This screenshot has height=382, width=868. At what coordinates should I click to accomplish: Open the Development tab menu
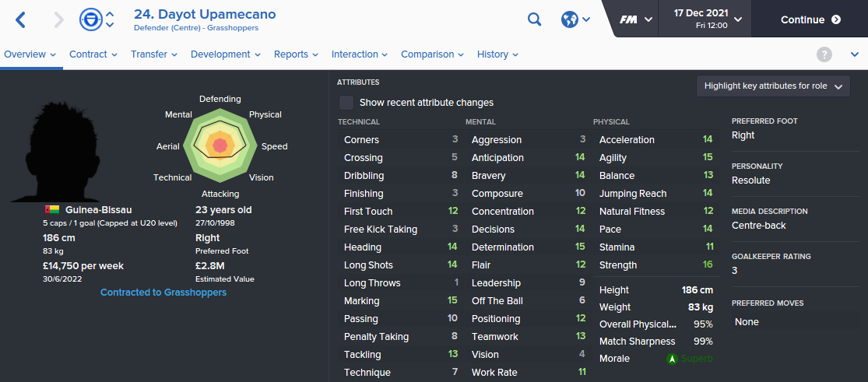click(226, 54)
